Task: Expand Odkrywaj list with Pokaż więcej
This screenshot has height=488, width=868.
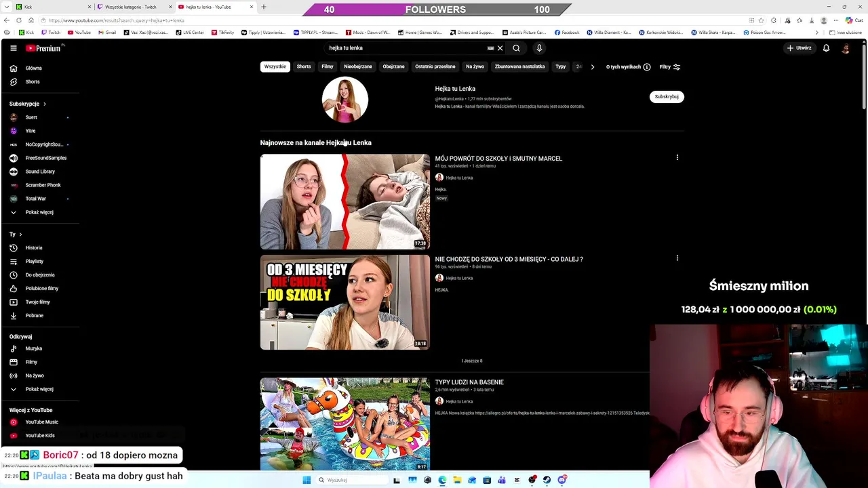Action: 39,389
